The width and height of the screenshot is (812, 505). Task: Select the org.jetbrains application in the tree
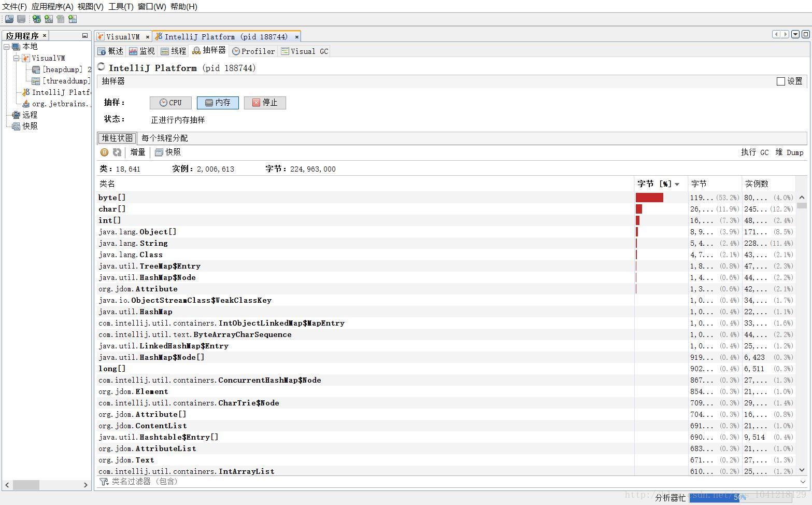pyautogui.click(x=56, y=104)
